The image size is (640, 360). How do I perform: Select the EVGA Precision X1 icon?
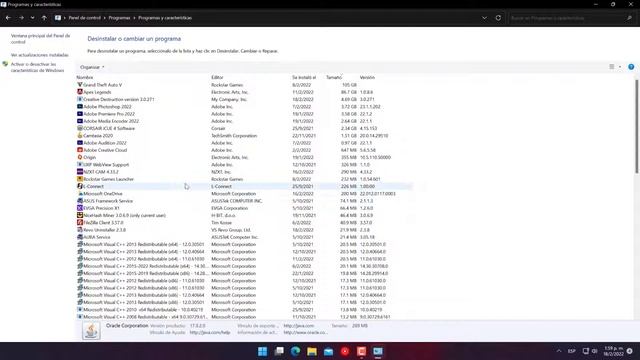80,208
